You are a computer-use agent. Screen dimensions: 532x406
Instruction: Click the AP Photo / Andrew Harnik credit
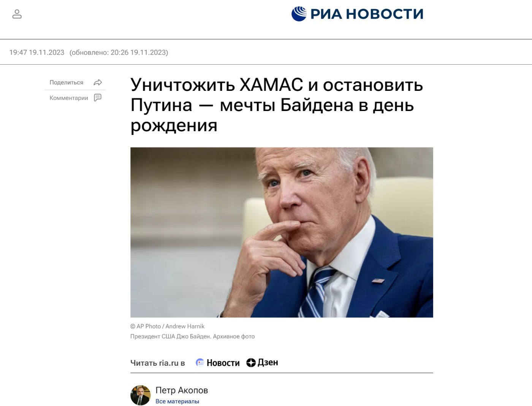click(167, 326)
